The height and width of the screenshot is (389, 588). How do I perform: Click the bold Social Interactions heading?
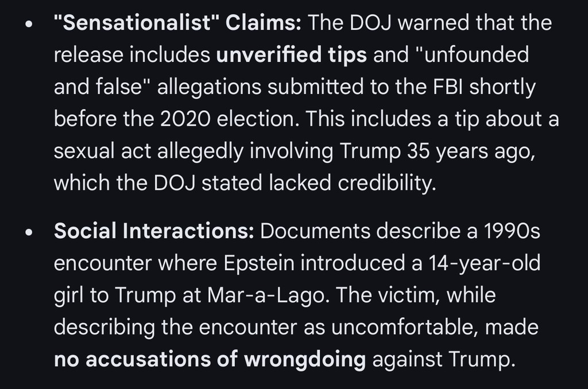[x=153, y=231]
